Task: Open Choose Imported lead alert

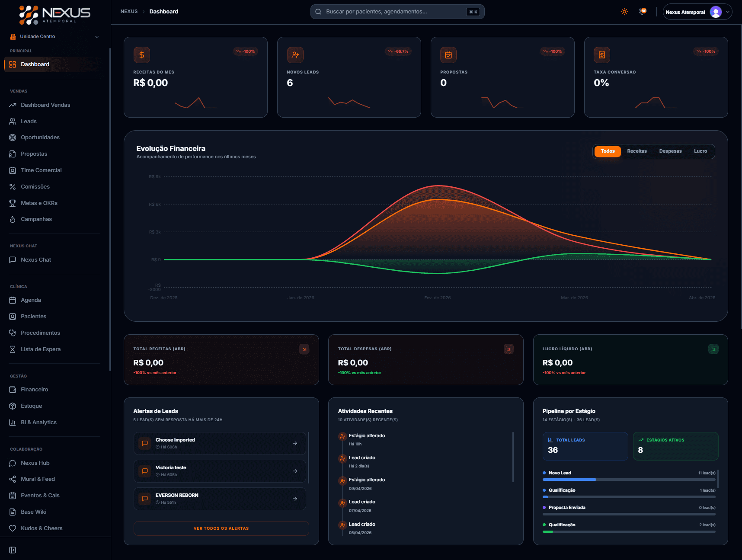Action: (220, 443)
